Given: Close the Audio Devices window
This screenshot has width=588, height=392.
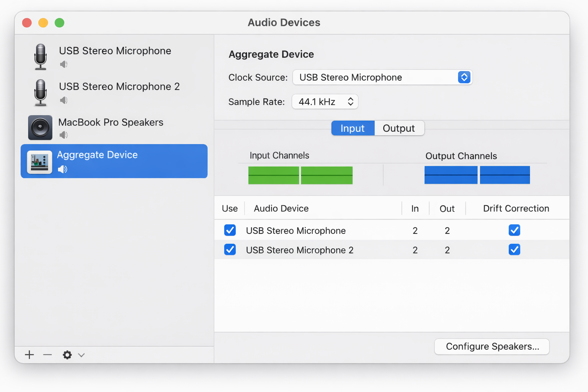Looking at the screenshot, I should (27, 23).
